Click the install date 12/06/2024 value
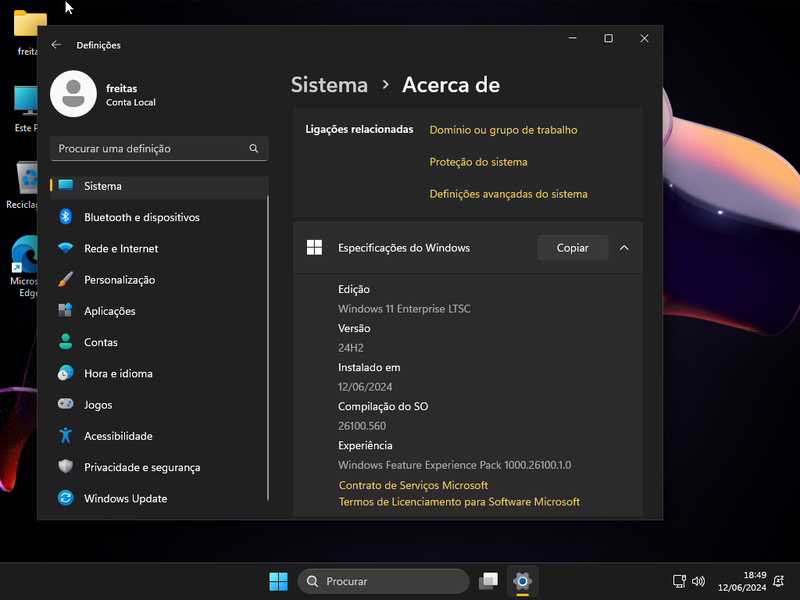 (x=365, y=387)
